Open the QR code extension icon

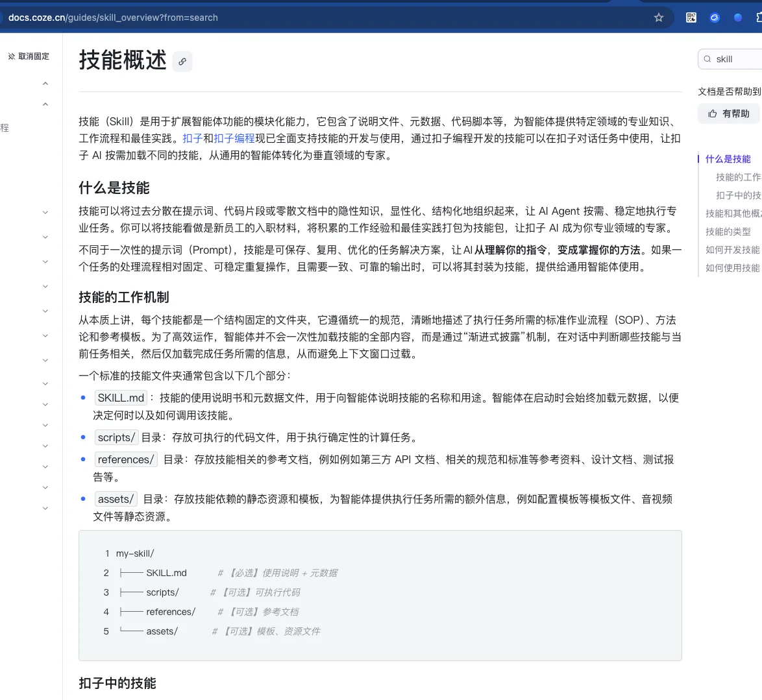point(691,18)
